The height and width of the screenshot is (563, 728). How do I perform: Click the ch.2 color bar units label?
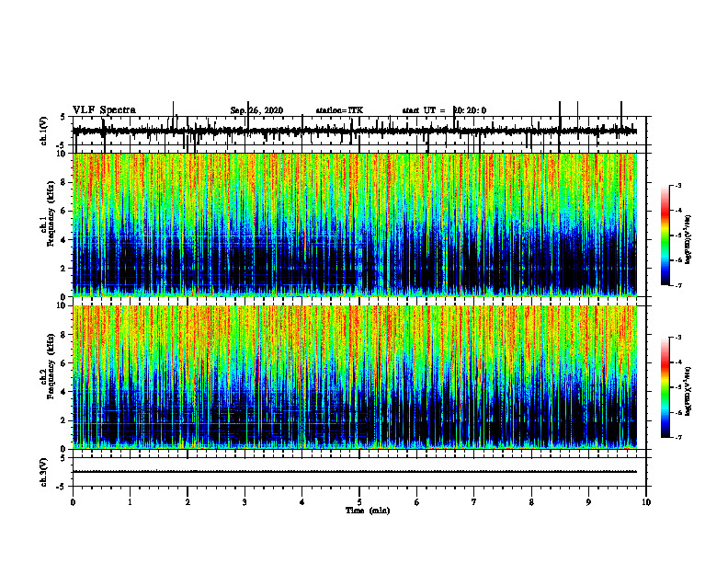click(688, 392)
